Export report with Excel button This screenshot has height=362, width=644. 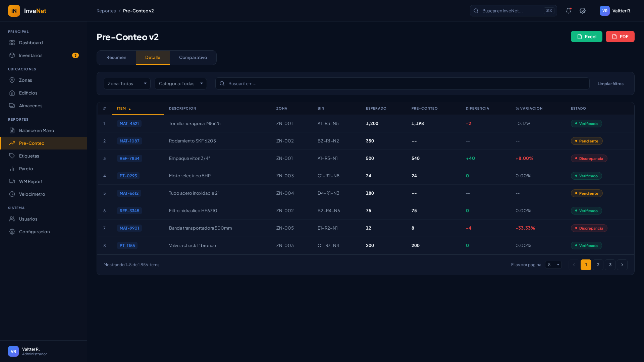point(586,37)
